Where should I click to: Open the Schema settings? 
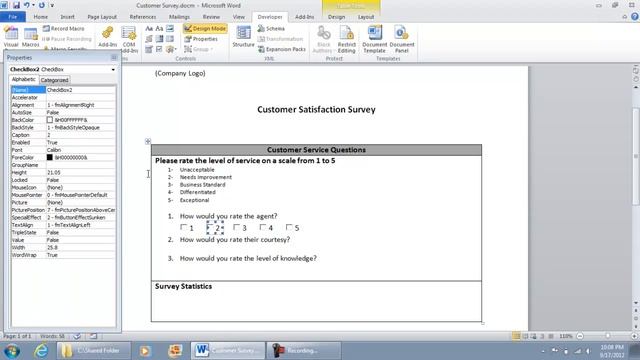tap(271, 29)
